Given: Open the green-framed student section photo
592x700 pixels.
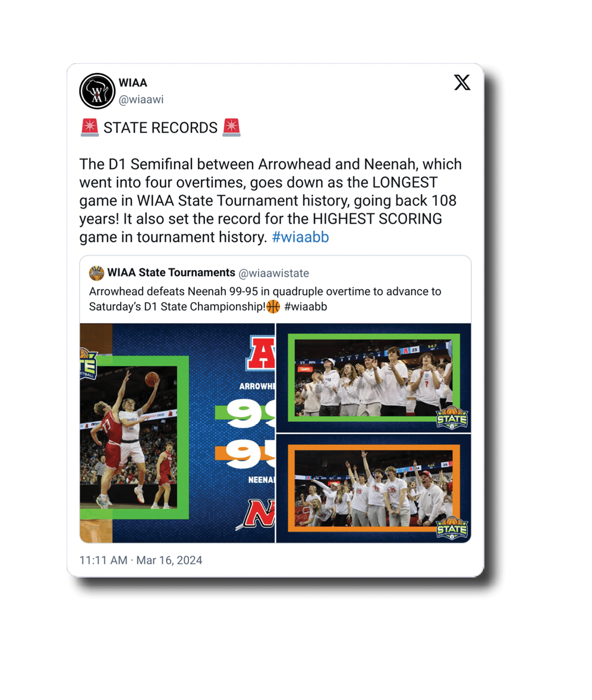Looking at the screenshot, I should [x=374, y=378].
